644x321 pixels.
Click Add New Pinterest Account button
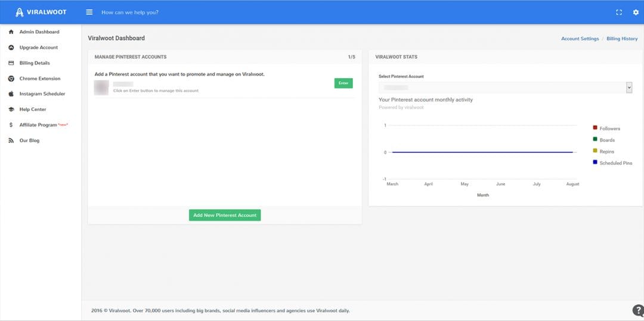[x=225, y=215]
